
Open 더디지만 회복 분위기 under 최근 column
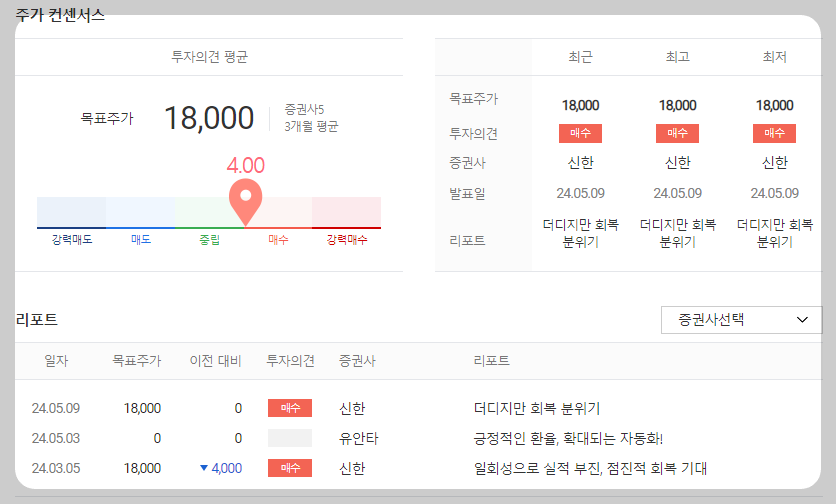point(581,233)
